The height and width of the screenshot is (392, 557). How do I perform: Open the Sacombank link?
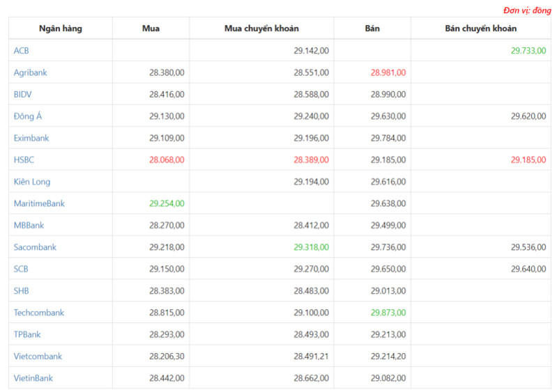35,247
